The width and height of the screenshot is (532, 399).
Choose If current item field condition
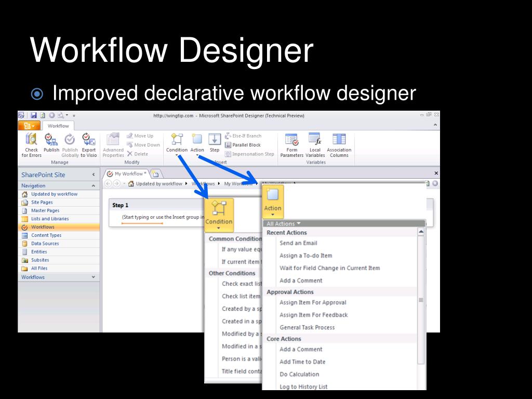pyautogui.click(x=242, y=262)
